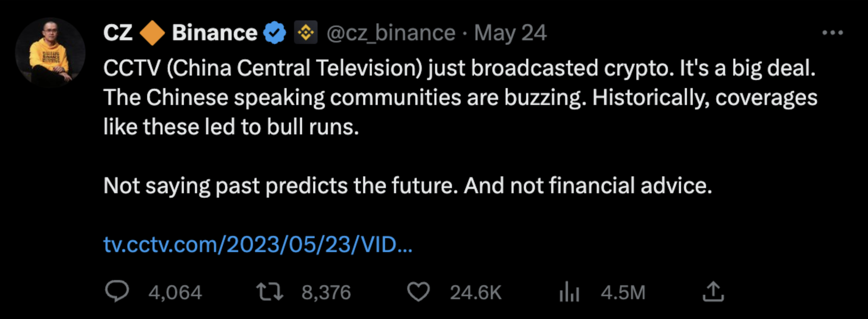868x319 pixels.
Task: Click the 4.5M views count
Action: click(x=623, y=292)
